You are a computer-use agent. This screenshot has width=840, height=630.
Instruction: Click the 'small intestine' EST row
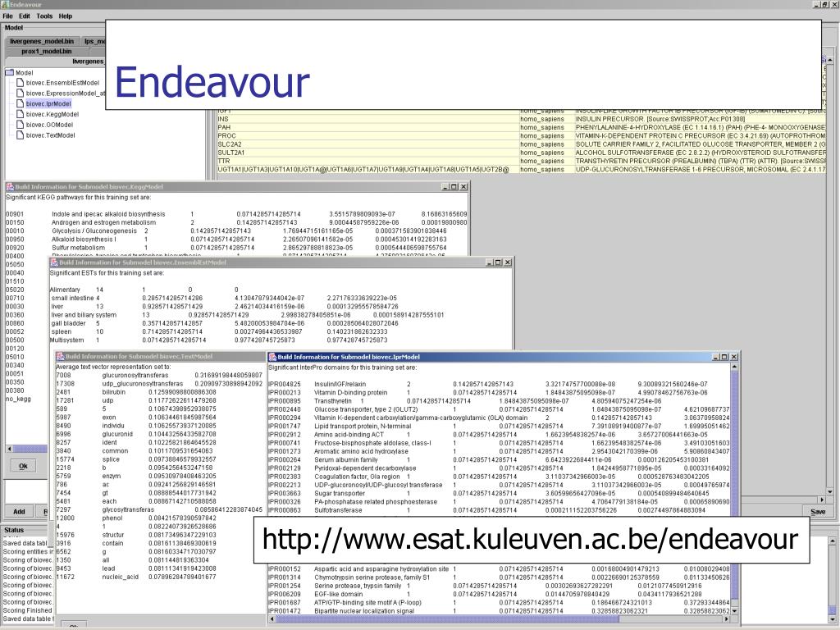tap(224, 298)
